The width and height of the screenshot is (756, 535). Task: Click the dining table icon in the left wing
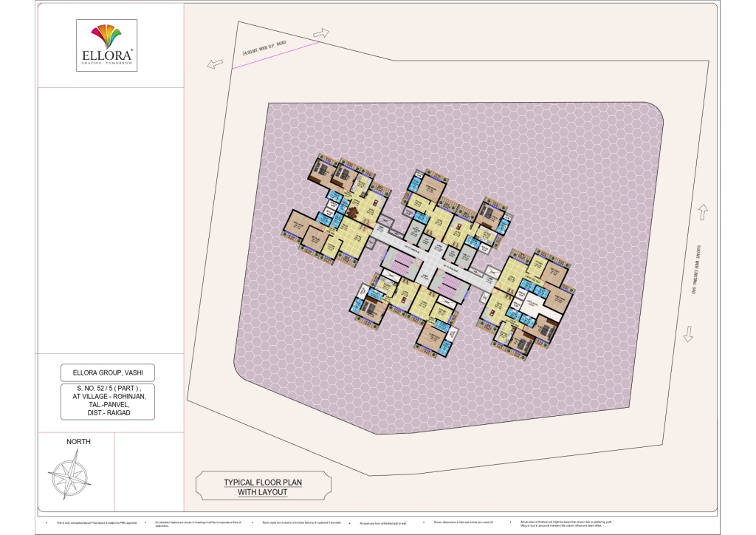pyautogui.click(x=353, y=211)
